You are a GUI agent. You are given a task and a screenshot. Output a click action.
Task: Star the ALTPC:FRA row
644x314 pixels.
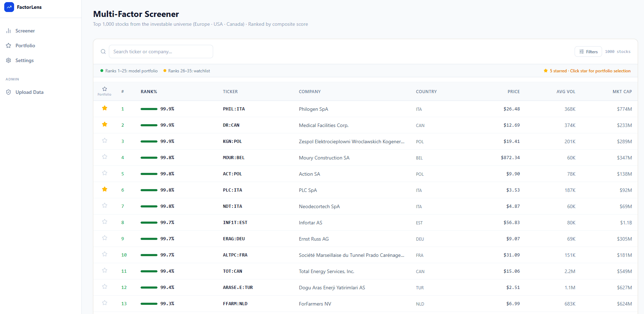(105, 254)
